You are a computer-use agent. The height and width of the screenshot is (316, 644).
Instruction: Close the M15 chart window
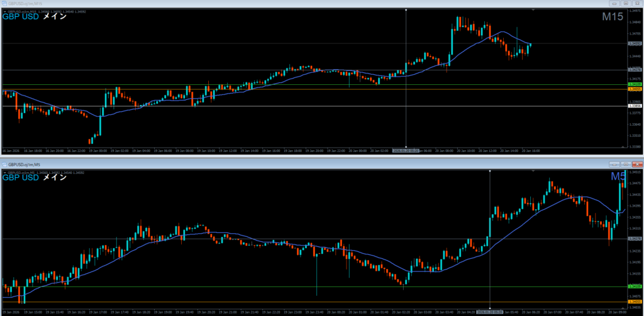click(x=636, y=3)
